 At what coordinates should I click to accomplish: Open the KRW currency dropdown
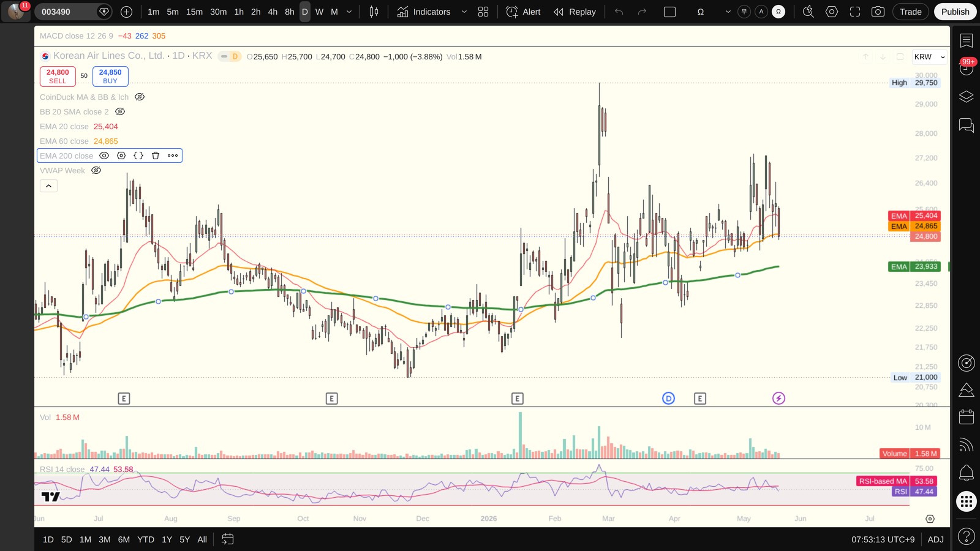point(929,57)
